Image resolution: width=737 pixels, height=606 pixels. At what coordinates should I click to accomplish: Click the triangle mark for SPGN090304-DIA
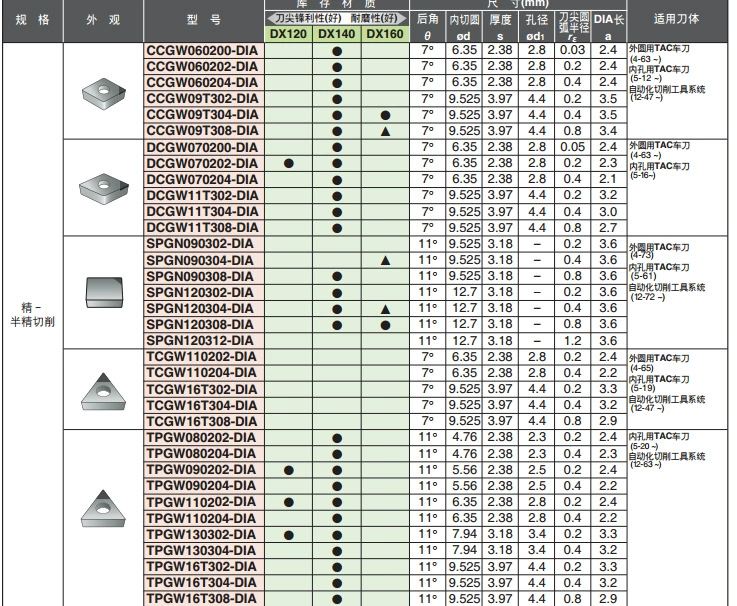pos(385,260)
